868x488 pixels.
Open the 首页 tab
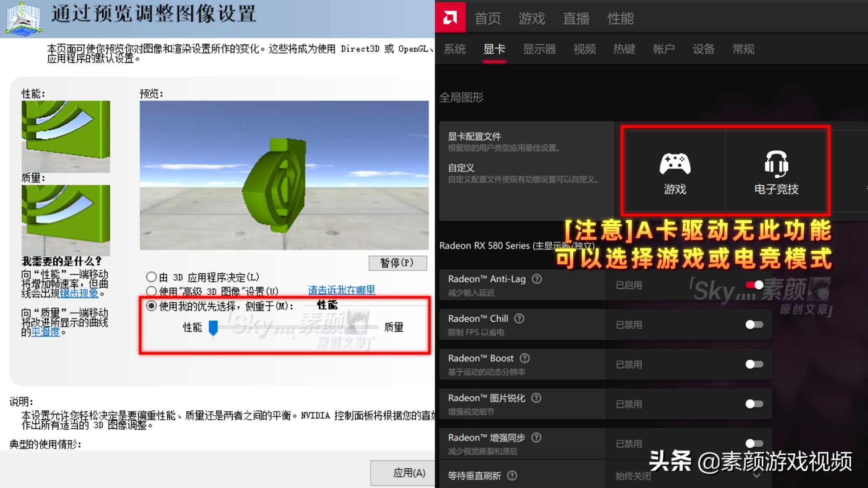[x=487, y=19]
